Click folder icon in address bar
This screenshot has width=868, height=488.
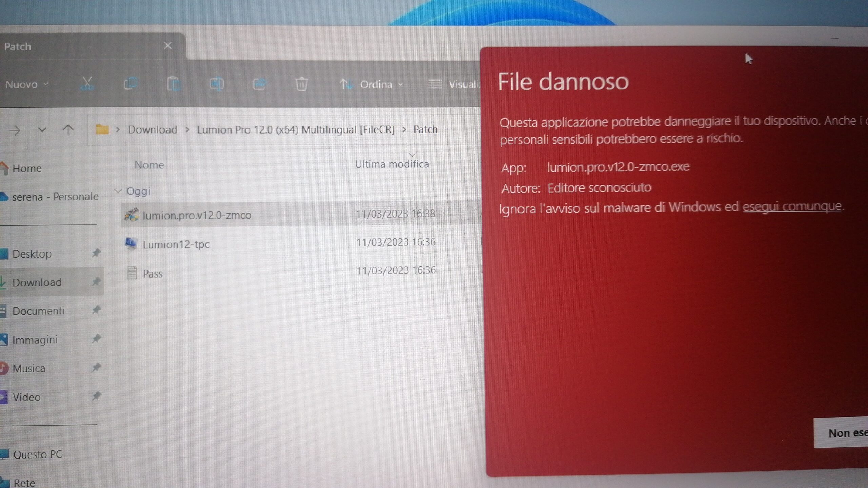point(102,129)
